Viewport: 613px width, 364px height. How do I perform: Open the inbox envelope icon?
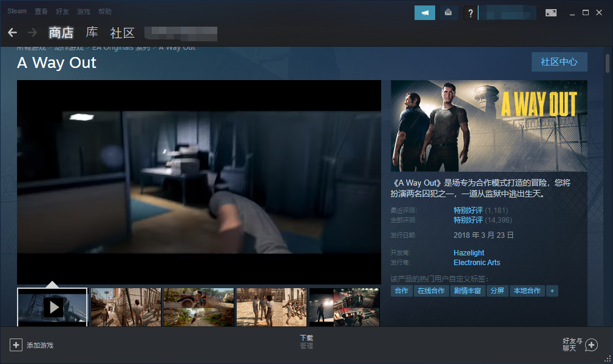pyautogui.click(x=449, y=13)
